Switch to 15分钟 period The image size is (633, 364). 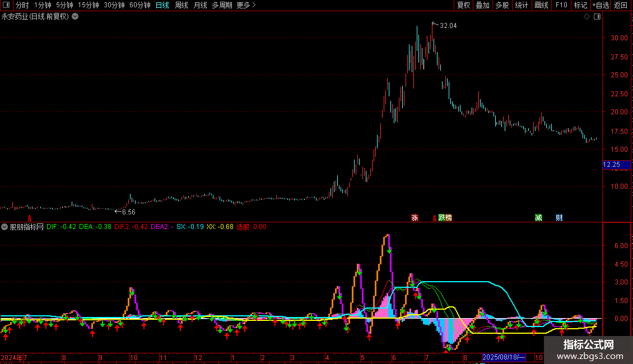click(x=89, y=5)
